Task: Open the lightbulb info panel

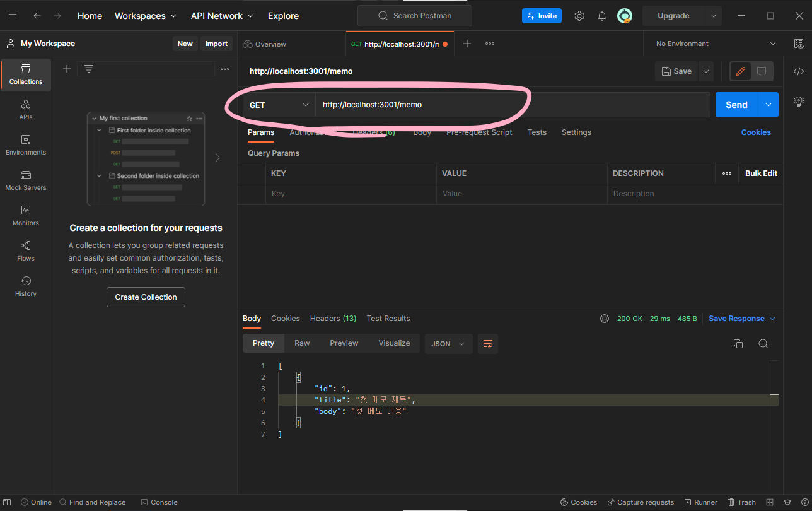Action: [x=799, y=101]
